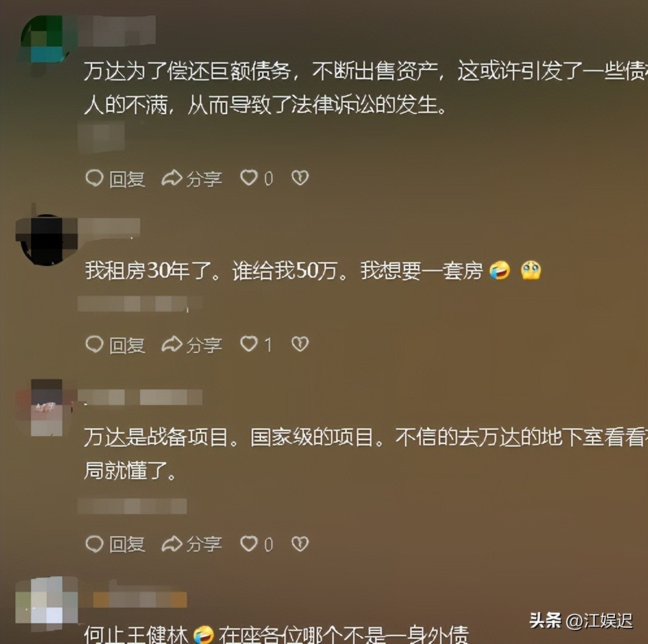Reply to the 30-year renter comment
Screen dimensions: 648x644
click(116, 345)
